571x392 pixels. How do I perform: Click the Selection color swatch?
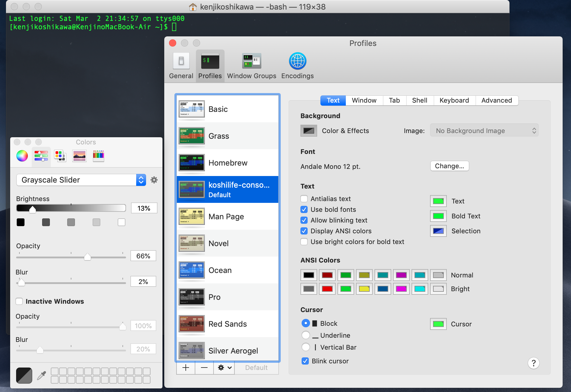[x=438, y=231]
